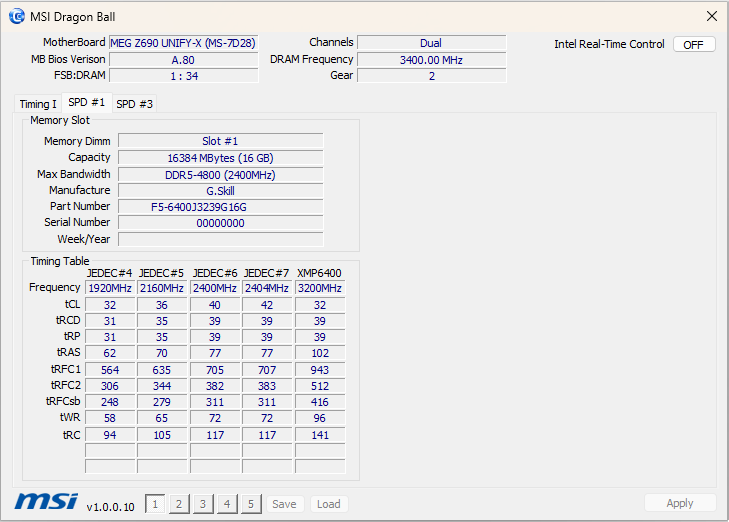The width and height of the screenshot is (729, 522).
Task: Click Part Number F5-6400J3239G16G
Action: click(220, 207)
